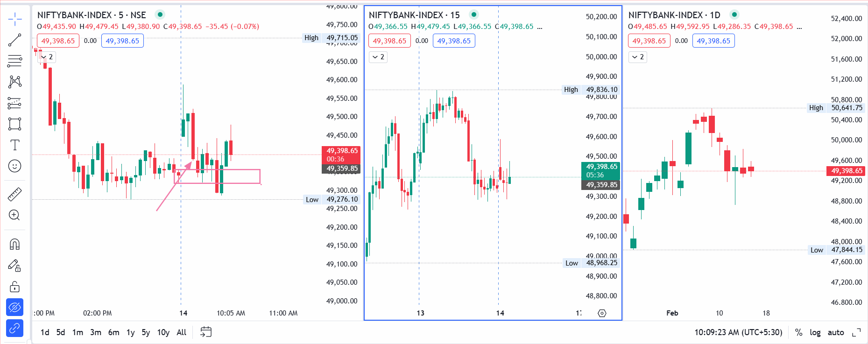
Task: Click the pink rectangle drawing on 5-minute chart
Action: click(x=217, y=176)
